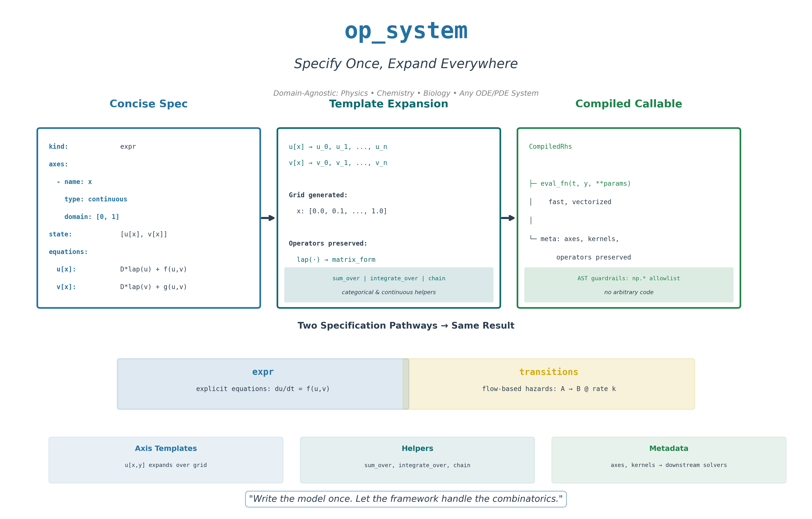This screenshot has width=812, height=519.
Task: Click the Two Specification Pathways heading
Action: point(406,326)
